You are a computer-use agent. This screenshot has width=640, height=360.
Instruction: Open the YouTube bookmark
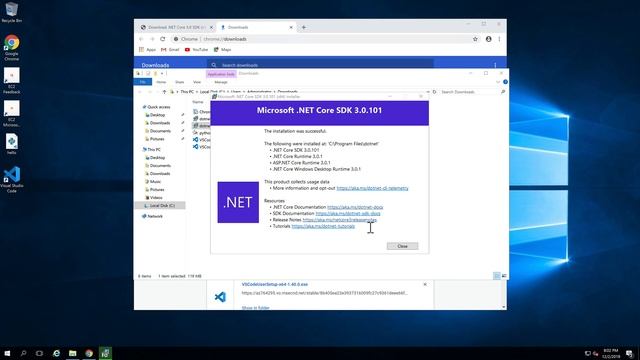tap(196, 50)
